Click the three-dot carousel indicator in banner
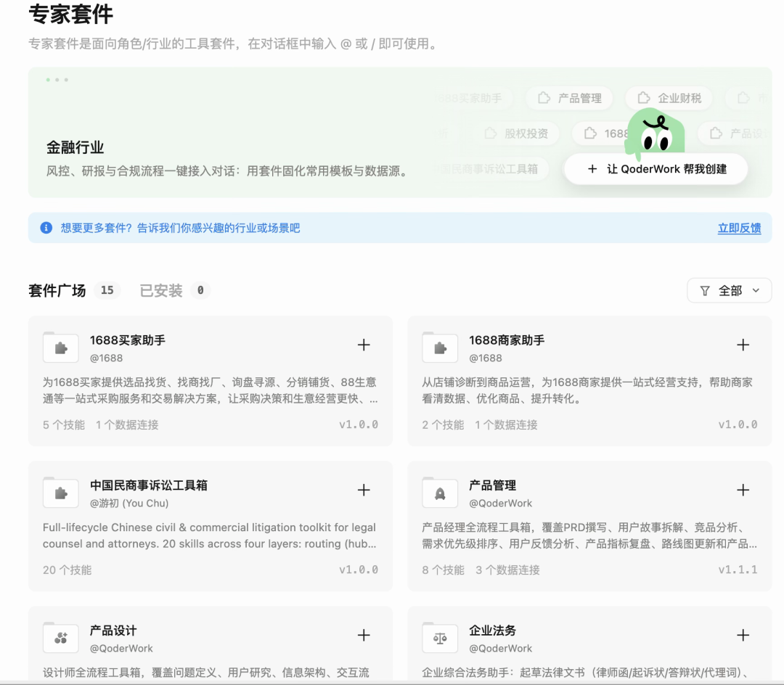784x685 pixels. [x=57, y=79]
